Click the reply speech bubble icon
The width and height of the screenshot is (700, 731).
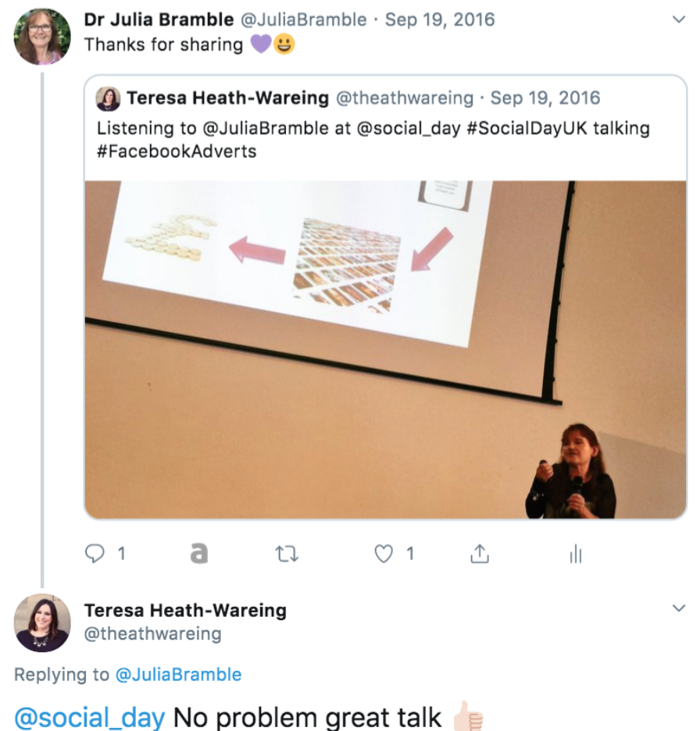pyautogui.click(x=95, y=554)
